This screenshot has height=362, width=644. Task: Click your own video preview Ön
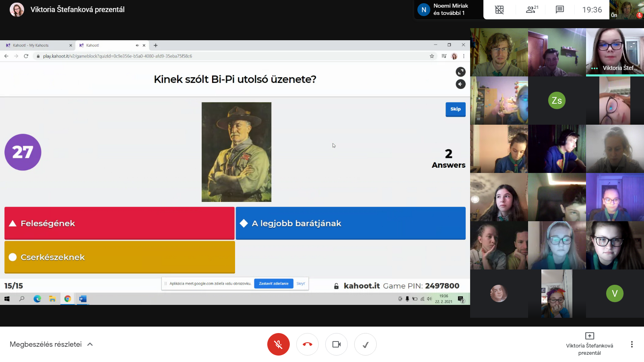tap(627, 10)
